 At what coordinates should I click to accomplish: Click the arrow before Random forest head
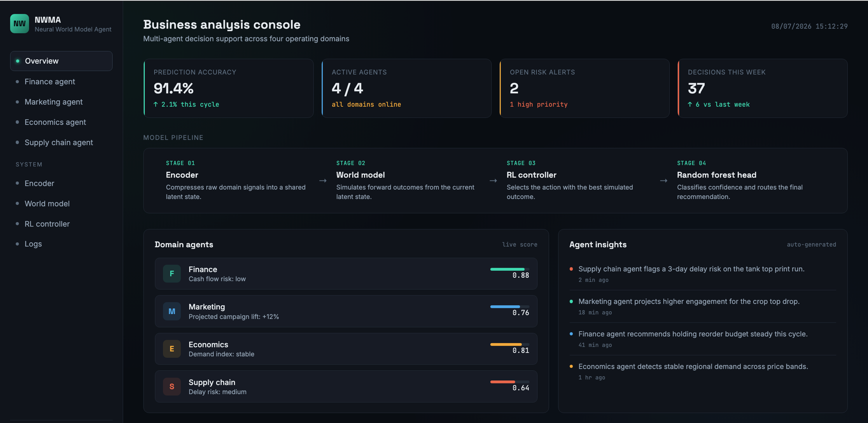pyautogui.click(x=663, y=181)
